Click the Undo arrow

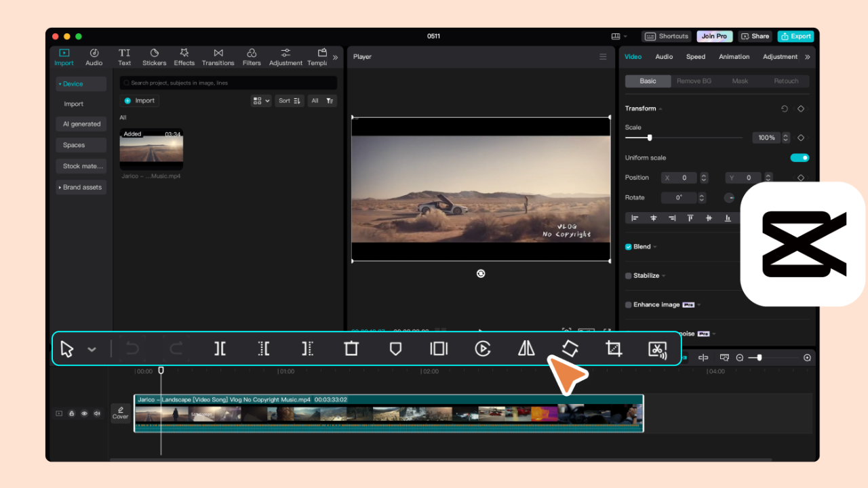coord(132,348)
